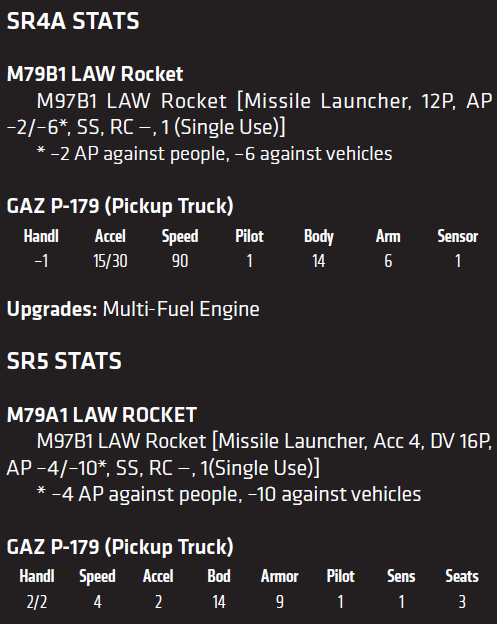This screenshot has height=624, width=497.
Task: Select the Upgrades label
Action: (x=52, y=309)
